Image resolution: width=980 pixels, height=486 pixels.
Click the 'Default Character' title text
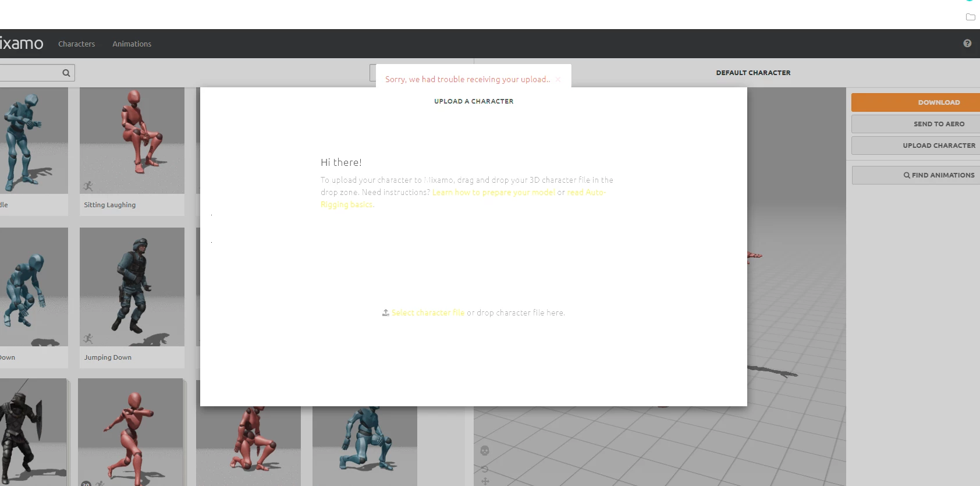(753, 73)
